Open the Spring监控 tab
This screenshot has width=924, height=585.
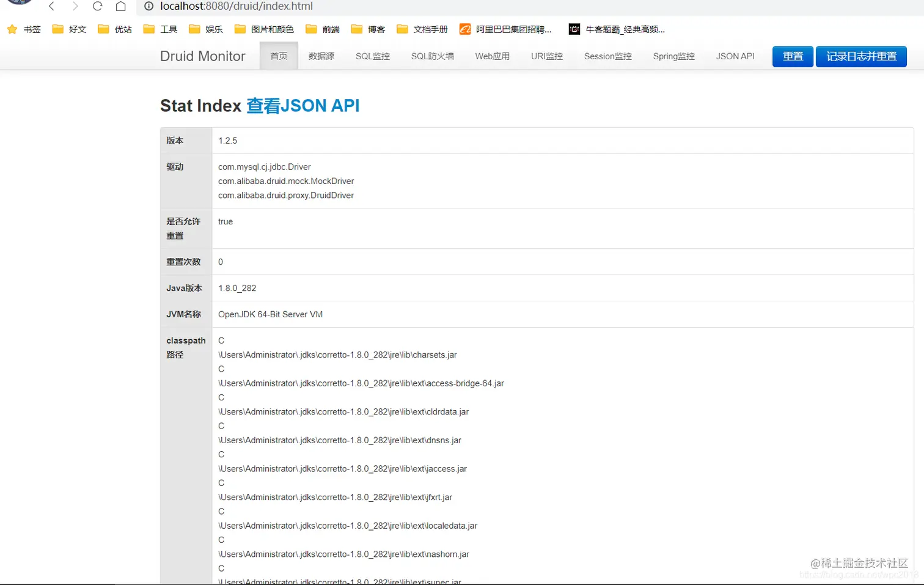pos(674,56)
